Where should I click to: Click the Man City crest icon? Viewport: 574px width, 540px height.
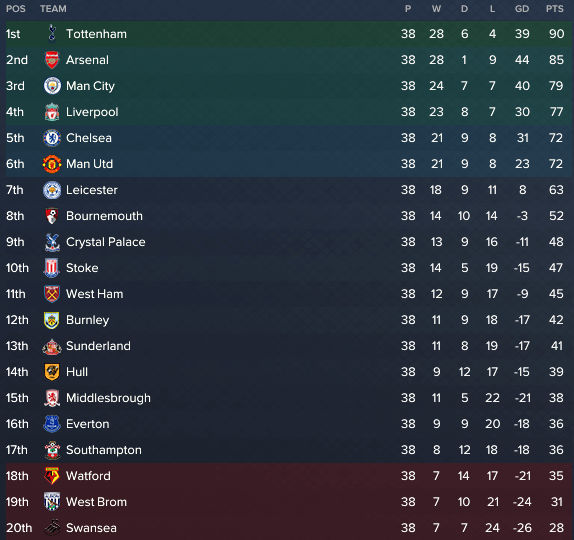(x=52, y=86)
